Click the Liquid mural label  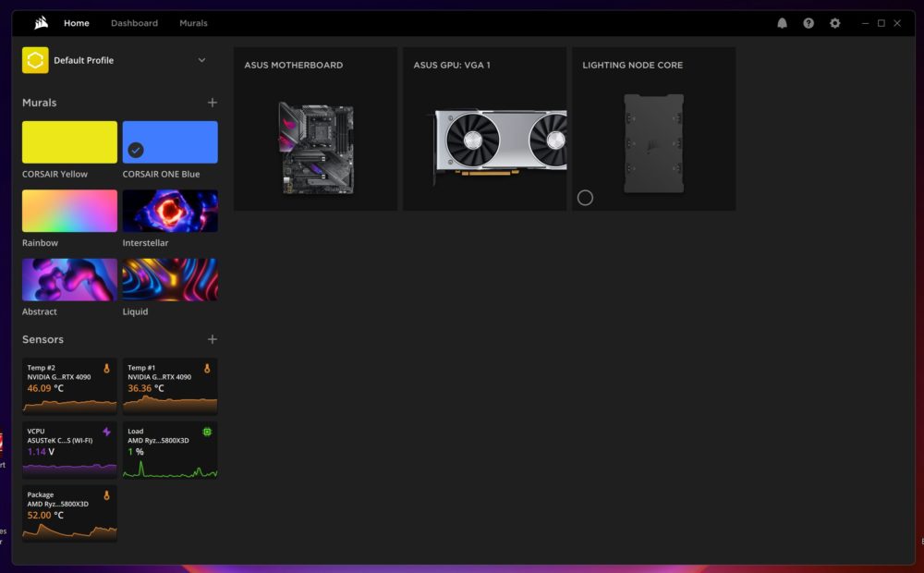point(135,311)
